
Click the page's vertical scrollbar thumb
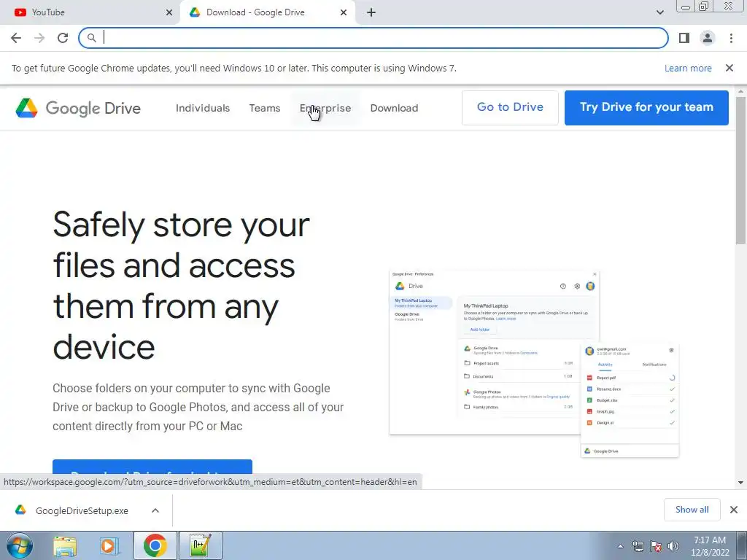[740, 169]
